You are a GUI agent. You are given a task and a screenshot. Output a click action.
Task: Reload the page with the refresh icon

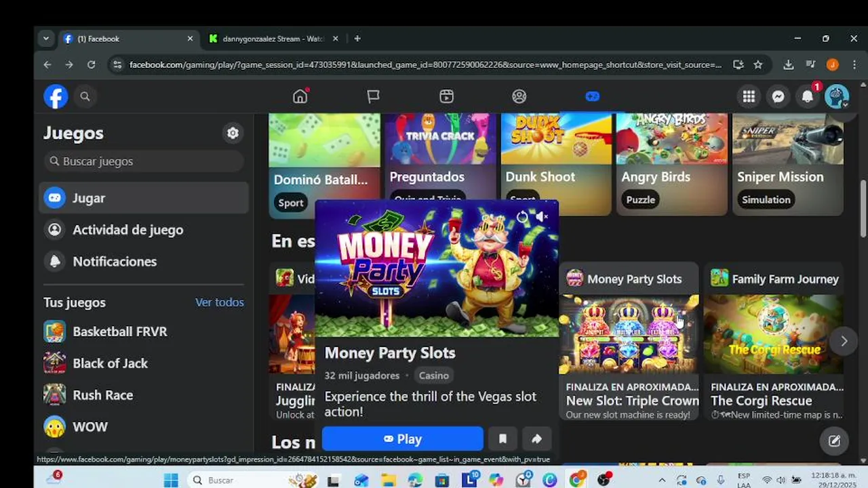(x=91, y=64)
